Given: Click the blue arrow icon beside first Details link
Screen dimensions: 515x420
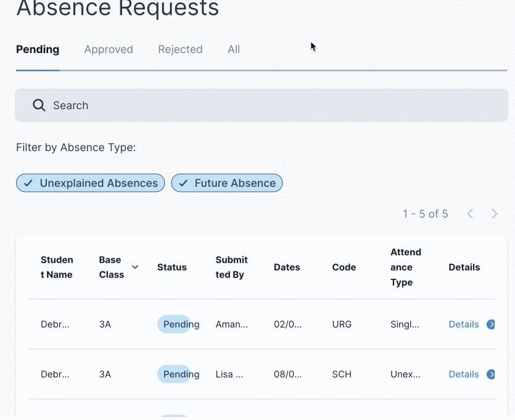Looking at the screenshot, I should pos(491,324).
